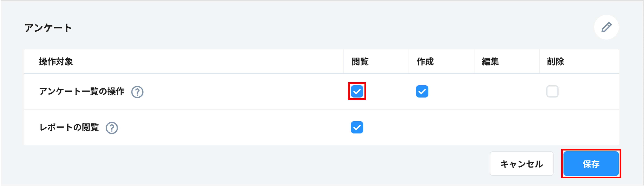This screenshot has height=186, width=644.
Task: Click the アンケート section heading
Action: tap(48, 28)
